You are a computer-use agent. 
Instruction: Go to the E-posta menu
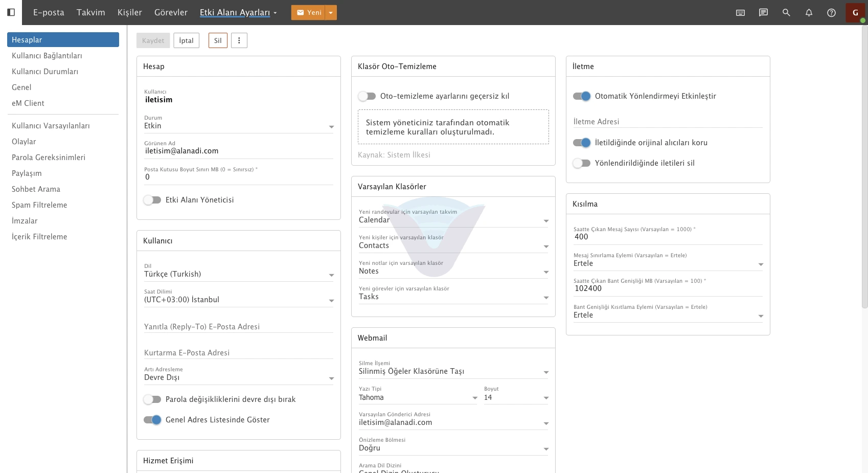(x=49, y=12)
